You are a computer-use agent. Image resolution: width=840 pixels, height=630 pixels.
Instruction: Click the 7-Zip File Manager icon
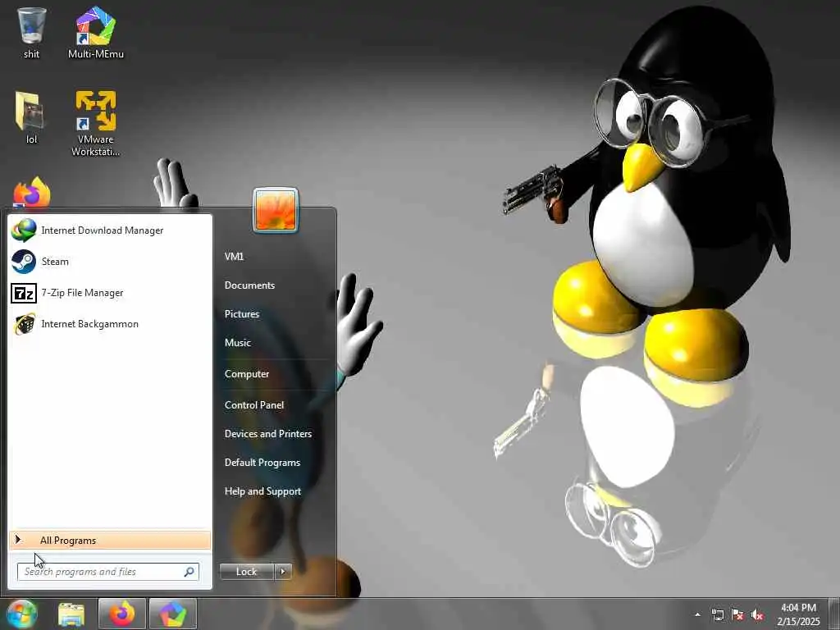coord(24,293)
